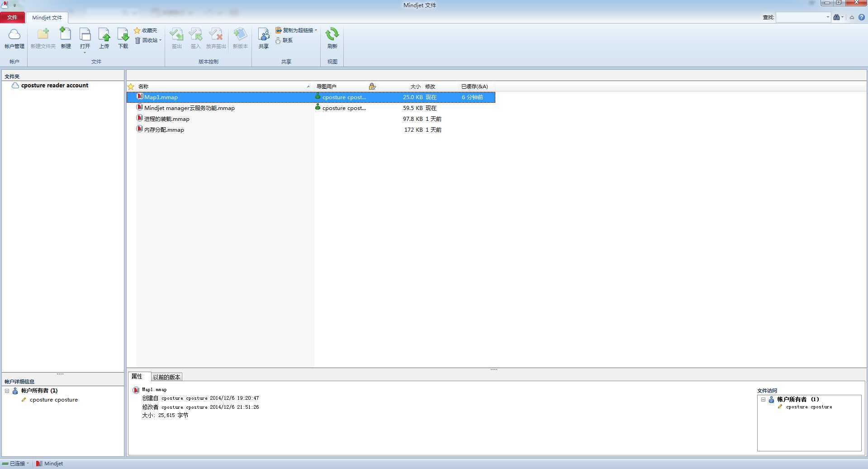Screen dimensions: 868x469
Task: Click the user icon on Mindjet manager云服务功能 row
Action: [x=318, y=107]
